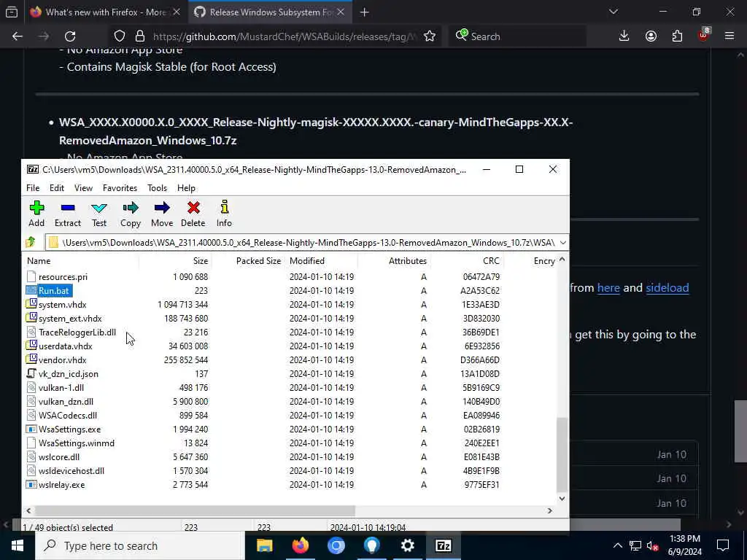The image size is (747, 560).
Task: Sort by the Packed Size column header
Action: point(249,261)
